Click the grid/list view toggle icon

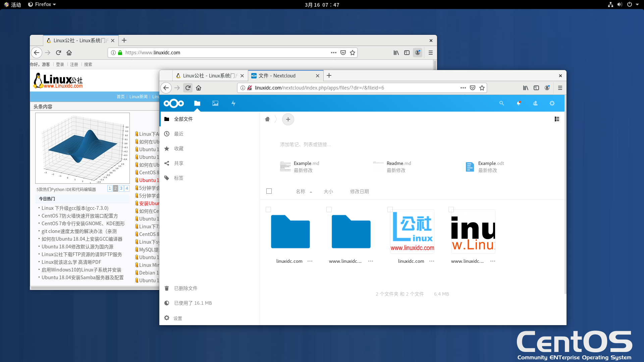(557, 119)
